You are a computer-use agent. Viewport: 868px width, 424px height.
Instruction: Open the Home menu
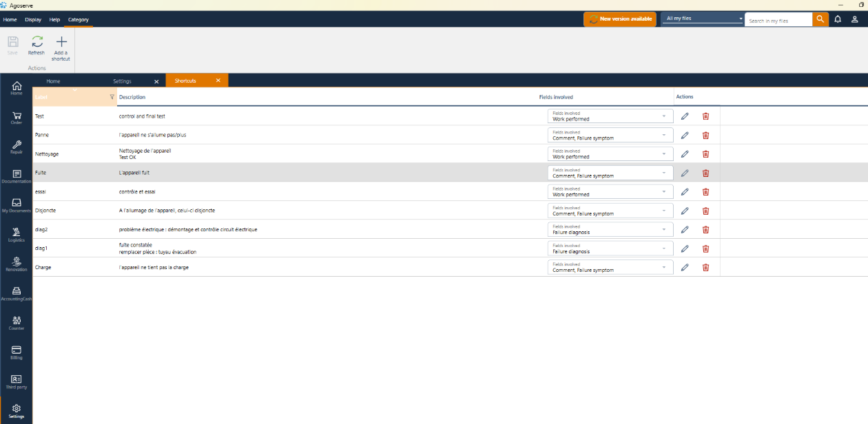tap(10, 19)
